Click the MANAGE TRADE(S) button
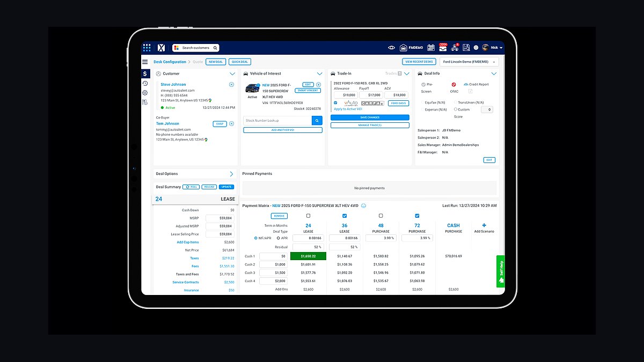644x362 pixels. click(370, 125)
